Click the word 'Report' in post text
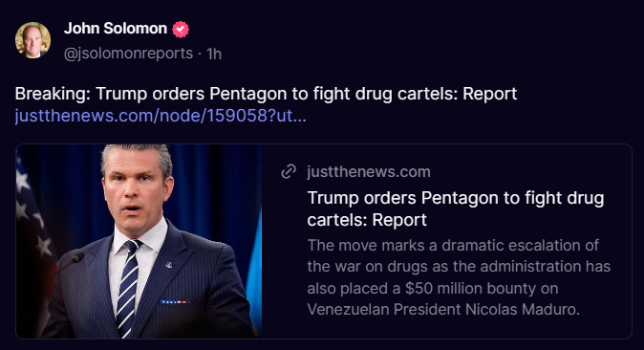The image size is (644, 350). click(489, 94)
